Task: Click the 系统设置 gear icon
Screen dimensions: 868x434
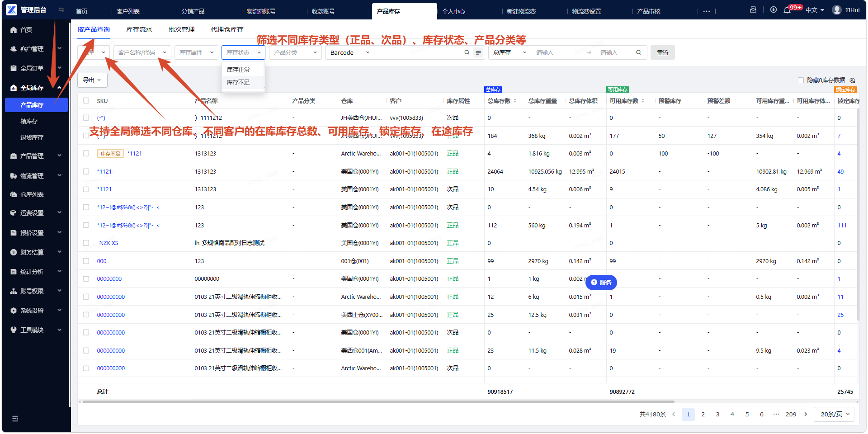Action: tap(14, 311)
